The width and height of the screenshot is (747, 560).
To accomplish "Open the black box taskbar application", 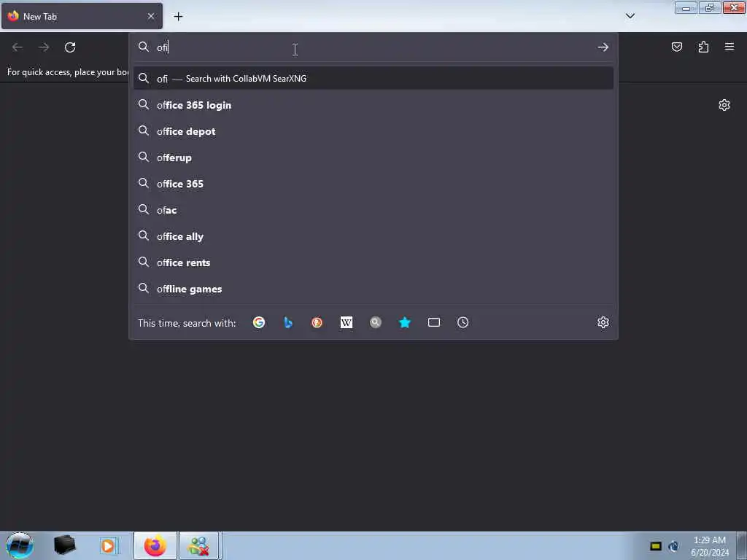I will 64,545.
